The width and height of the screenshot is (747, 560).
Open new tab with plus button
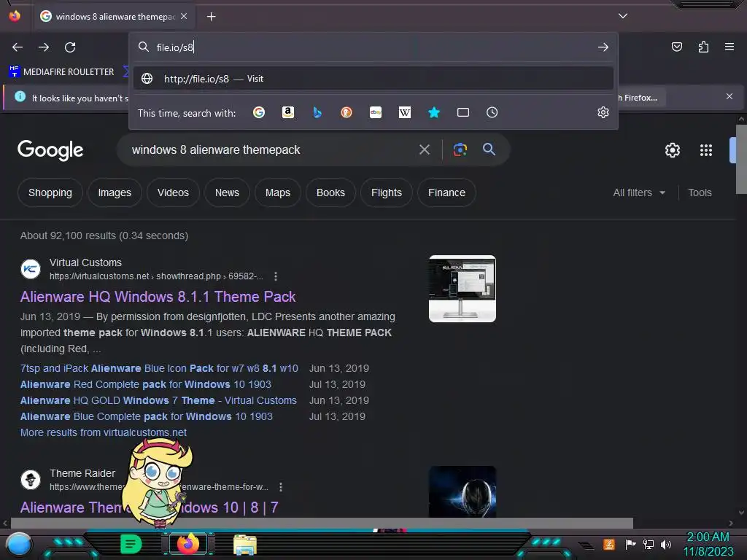[x=211, y=17]
